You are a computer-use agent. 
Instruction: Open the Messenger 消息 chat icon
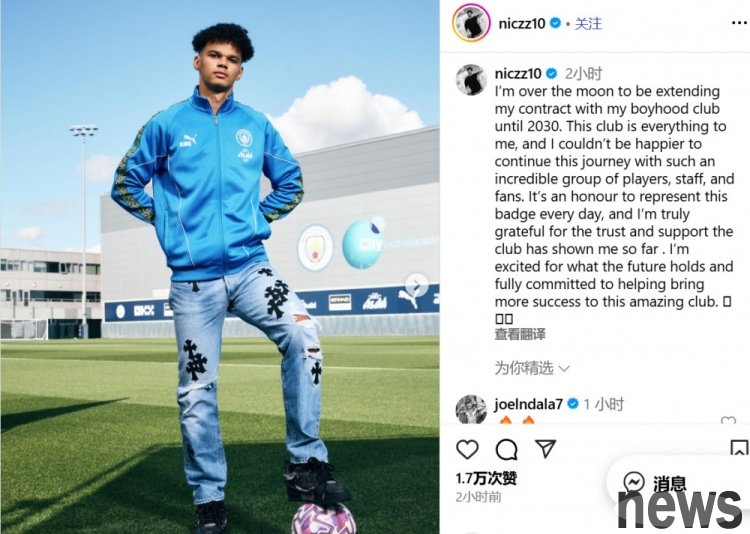click(x=634, y=482)
